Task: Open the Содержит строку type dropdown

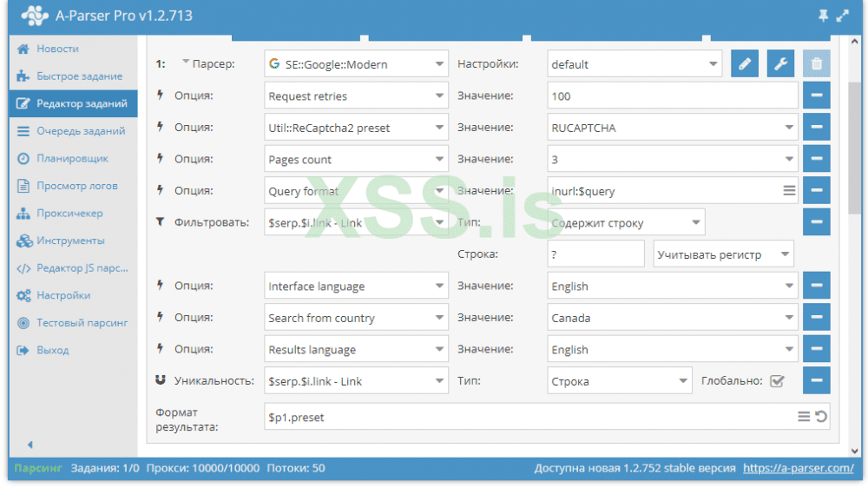Action: (626, 222)
